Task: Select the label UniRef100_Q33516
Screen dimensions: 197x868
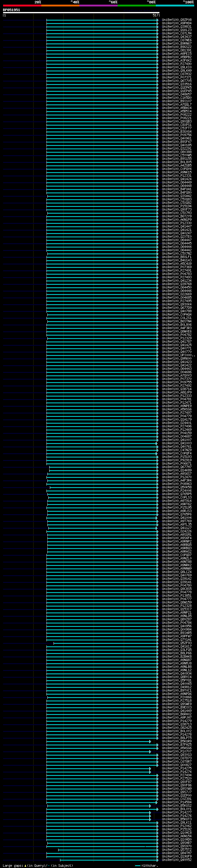Action: coord(177,84)
